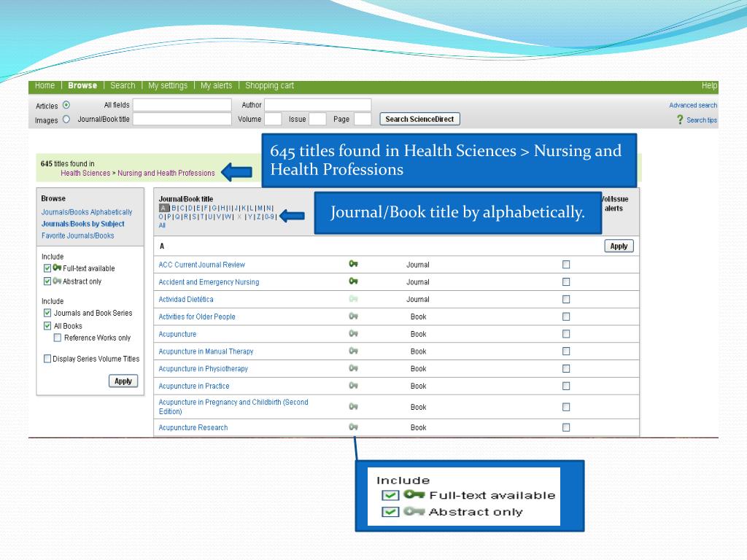Click key icon in the Acupuncture row

pos(353,333)
